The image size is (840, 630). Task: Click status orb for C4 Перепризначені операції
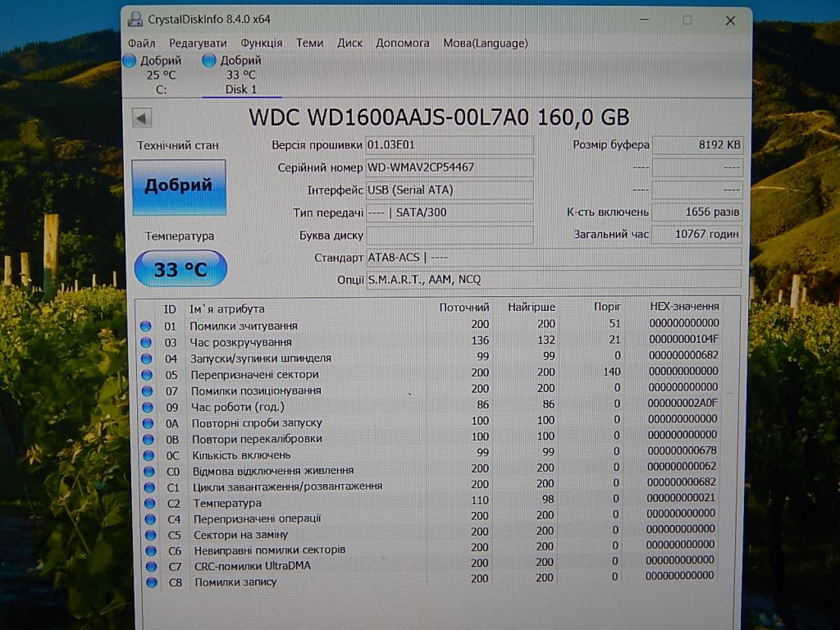click(x=151, y=519)
